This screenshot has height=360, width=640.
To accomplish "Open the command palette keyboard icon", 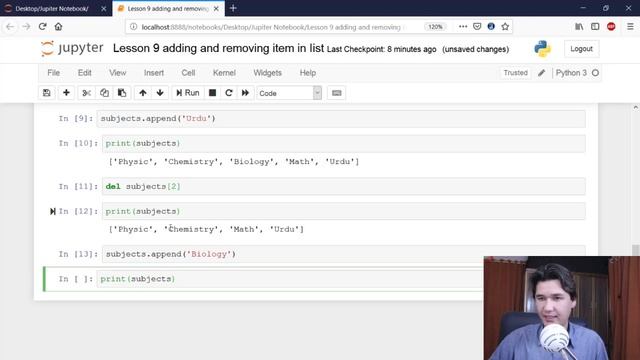I will [336, 93].
